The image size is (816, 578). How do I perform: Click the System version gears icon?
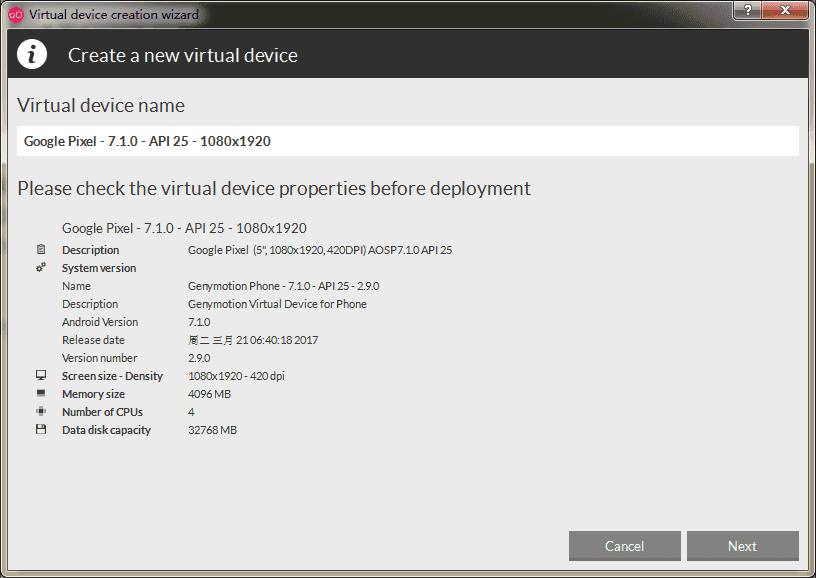coord(41,268)
